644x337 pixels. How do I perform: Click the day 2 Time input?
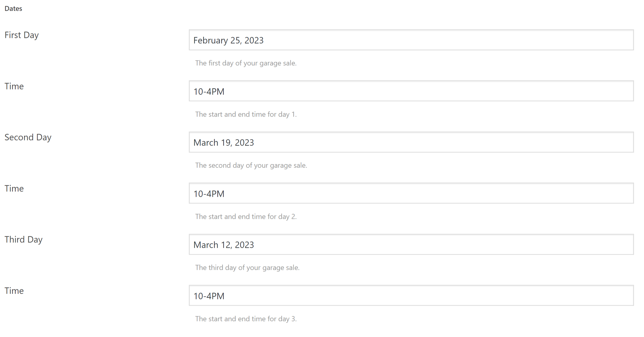(x=411, y=193)
